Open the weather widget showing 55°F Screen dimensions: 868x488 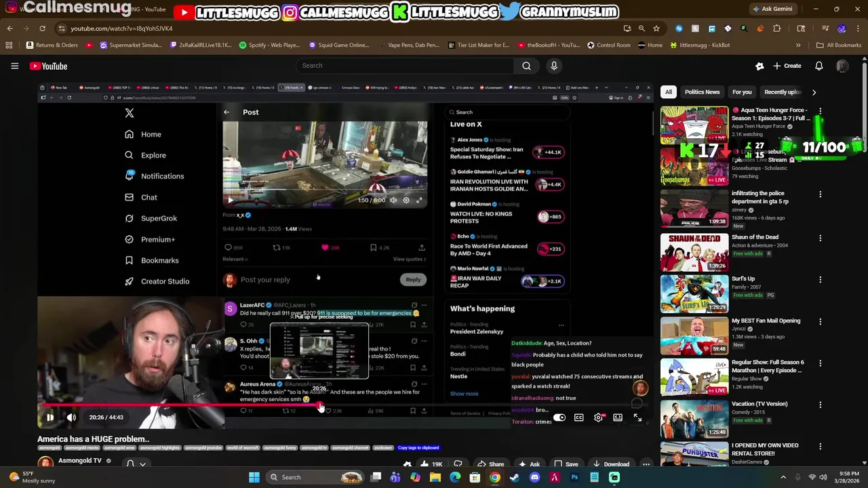coord(32,477)
